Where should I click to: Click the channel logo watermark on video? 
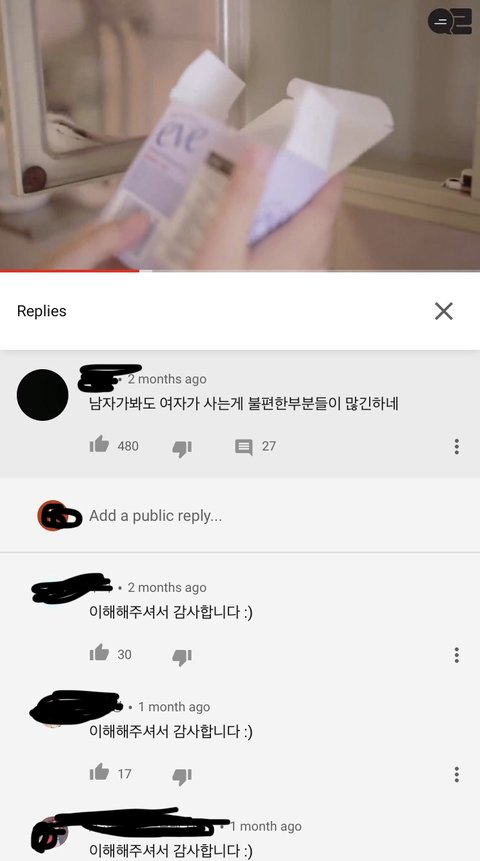click(x=450, y=21)
